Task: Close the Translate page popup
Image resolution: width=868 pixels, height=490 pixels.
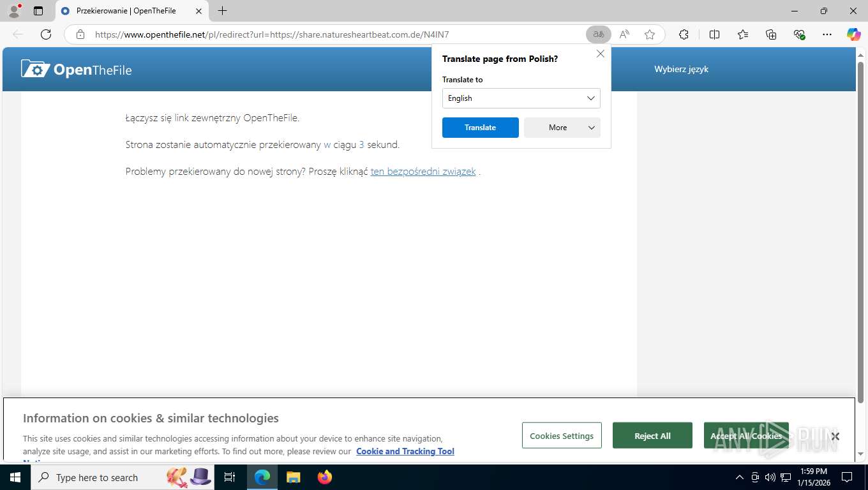Action: (x=601, y=54)
